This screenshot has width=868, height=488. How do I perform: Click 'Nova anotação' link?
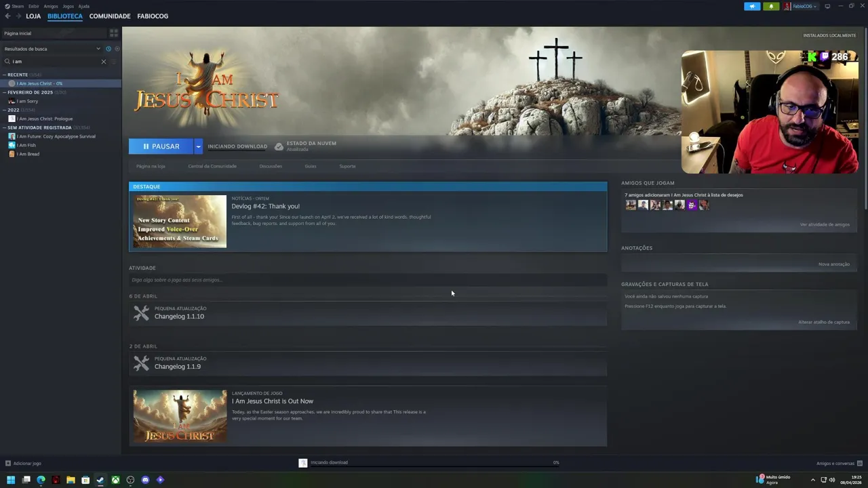[834, 264]
